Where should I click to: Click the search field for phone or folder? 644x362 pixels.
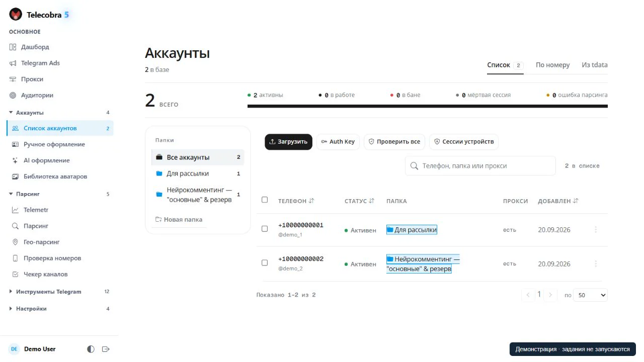[x=480, y=166]
